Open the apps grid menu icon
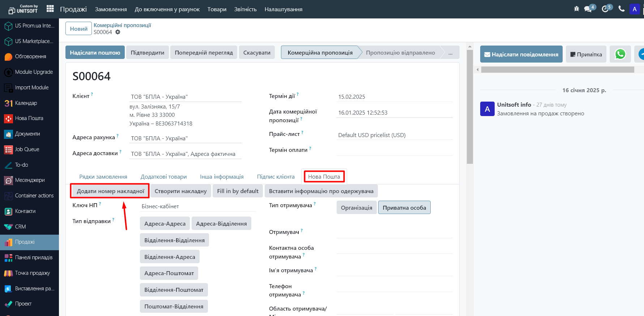 click(50, 9)
